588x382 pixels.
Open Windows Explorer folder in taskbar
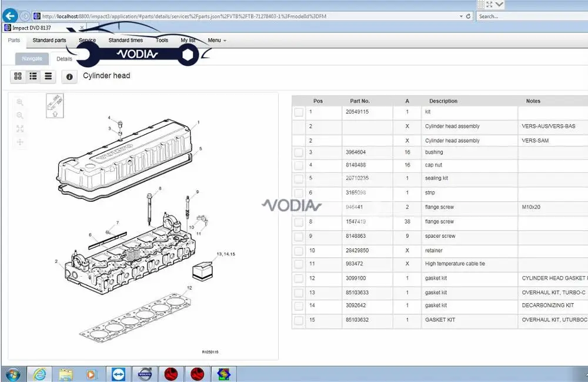tap(66, 374)
